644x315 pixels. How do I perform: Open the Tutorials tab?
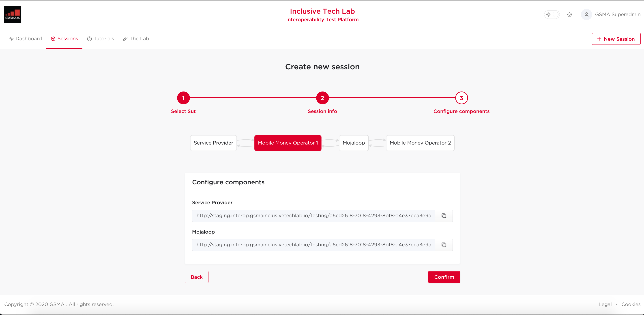(x=101, y=39)
